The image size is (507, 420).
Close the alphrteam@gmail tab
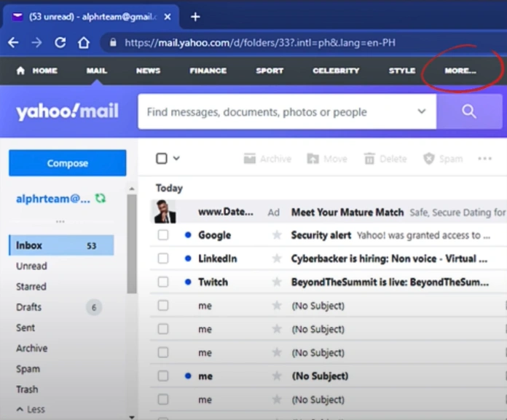click(x=167, y=17)
